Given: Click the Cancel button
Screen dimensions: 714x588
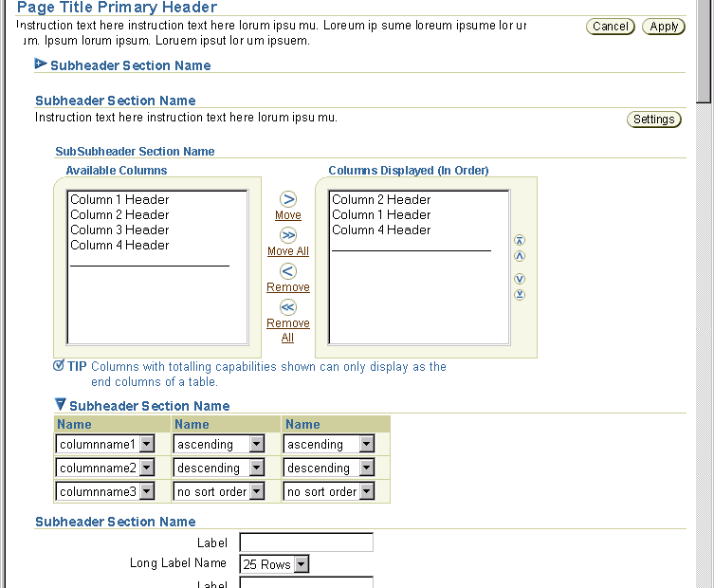Looking at the screenshot, I should coord(611,27).
